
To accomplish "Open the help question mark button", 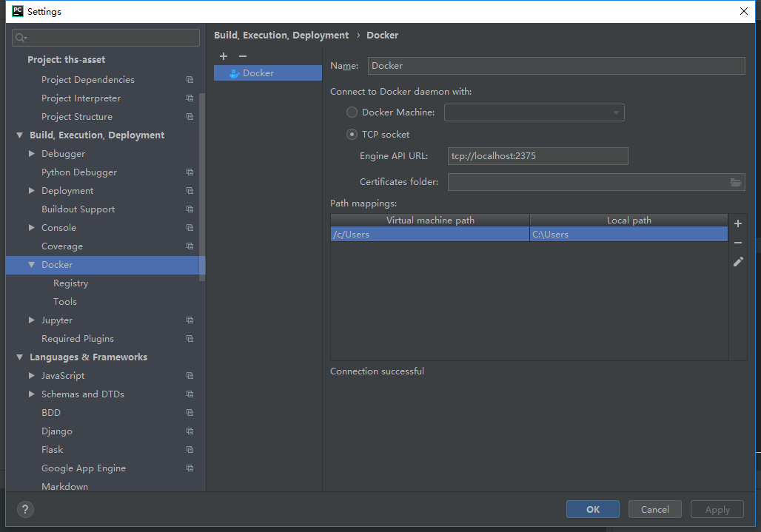I will click(25, 509).
